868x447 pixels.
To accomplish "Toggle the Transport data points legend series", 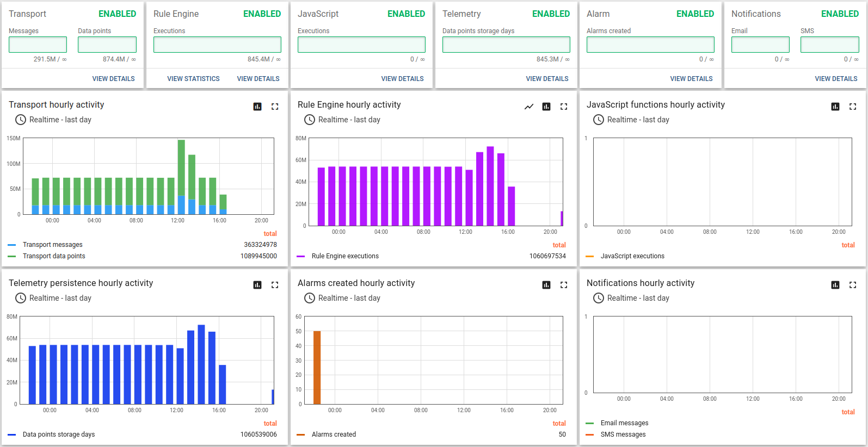I will pos(53,256).
